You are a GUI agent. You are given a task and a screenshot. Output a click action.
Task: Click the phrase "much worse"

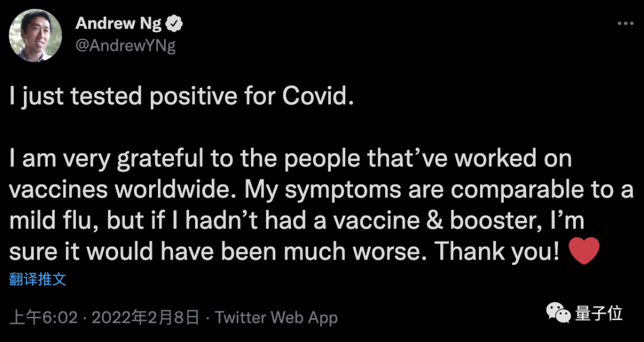364,252
